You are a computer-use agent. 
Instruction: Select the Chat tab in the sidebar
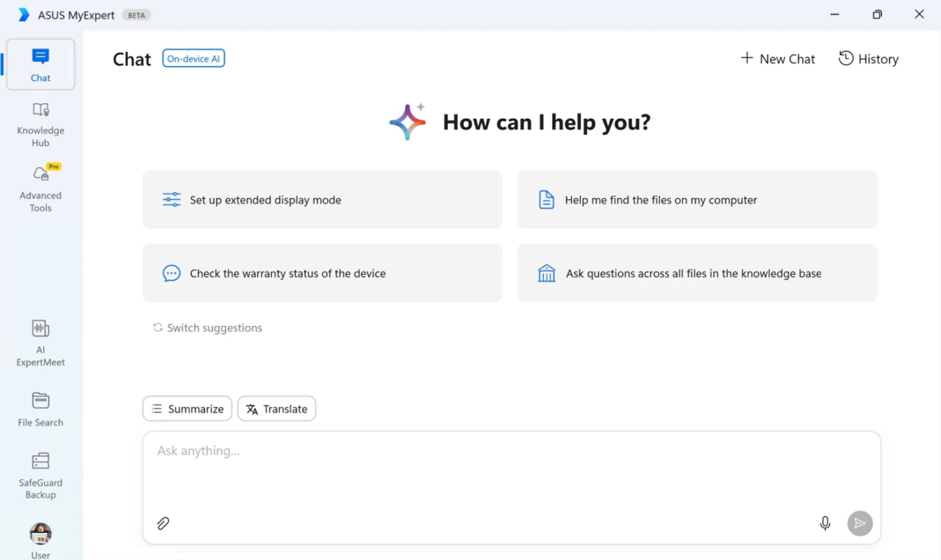click(41, 65)
